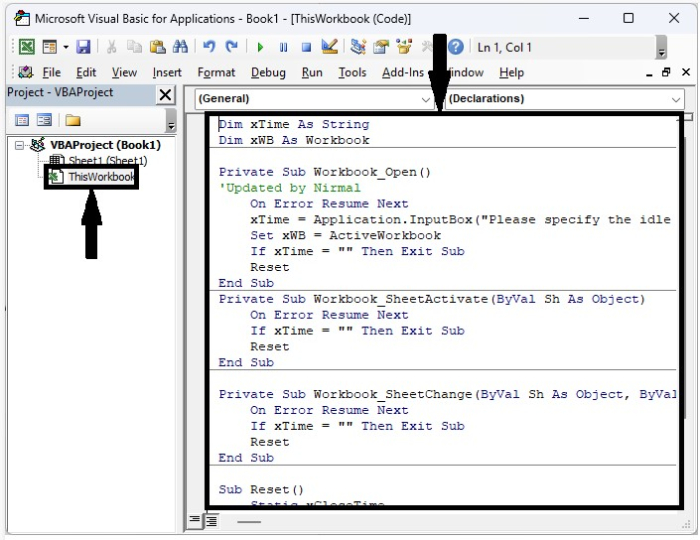
Task: Click the Break pause icon
Action: point(283,47)
